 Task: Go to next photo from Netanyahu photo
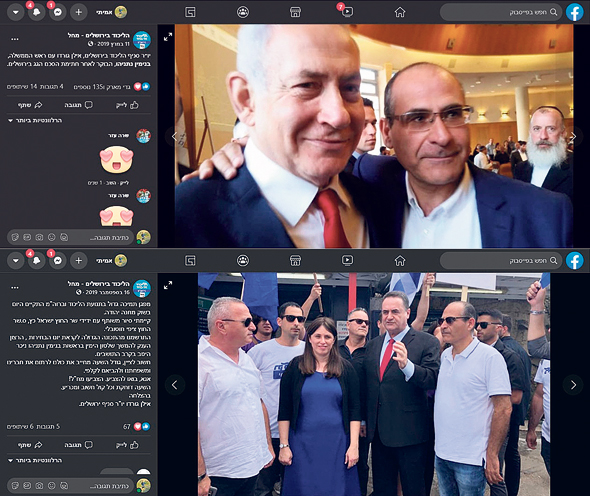573,136
